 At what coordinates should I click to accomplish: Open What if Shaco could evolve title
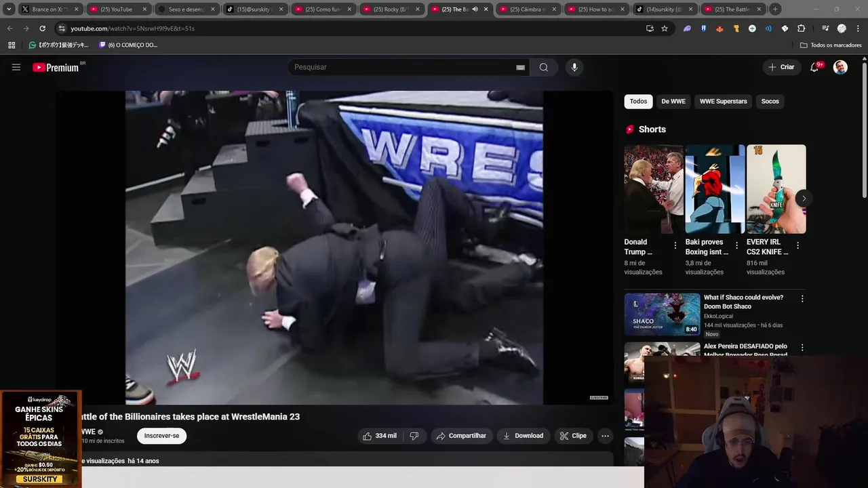743,302
